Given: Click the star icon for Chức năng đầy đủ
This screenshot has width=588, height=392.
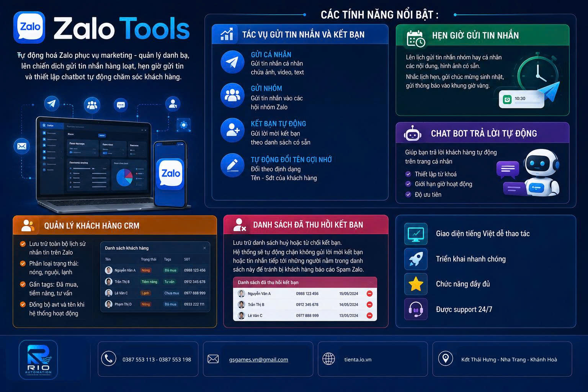Looking at the screenshot, I should tap(416, 284).
